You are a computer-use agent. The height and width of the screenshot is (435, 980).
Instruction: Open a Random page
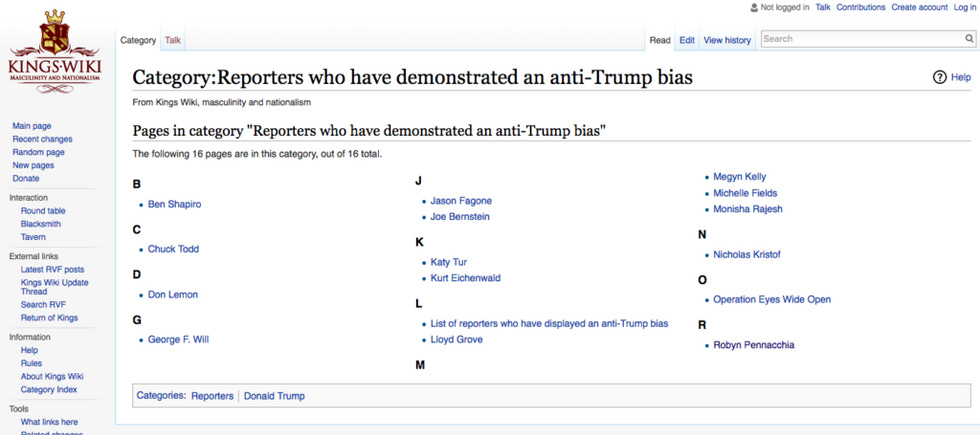click(x=38, y=152)
